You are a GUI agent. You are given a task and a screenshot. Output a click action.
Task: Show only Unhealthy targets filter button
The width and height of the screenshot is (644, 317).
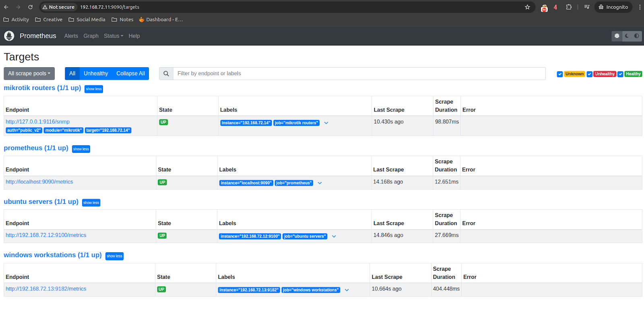96,74
